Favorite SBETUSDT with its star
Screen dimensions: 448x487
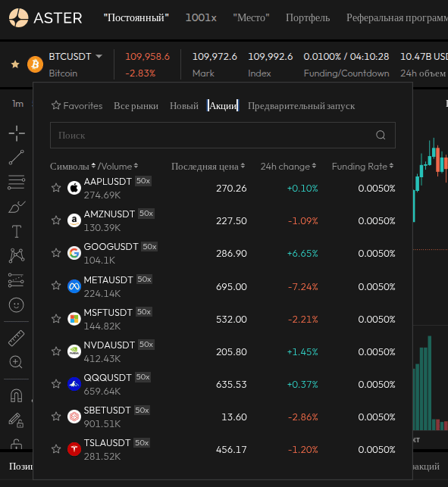click(x=56, y=417)
